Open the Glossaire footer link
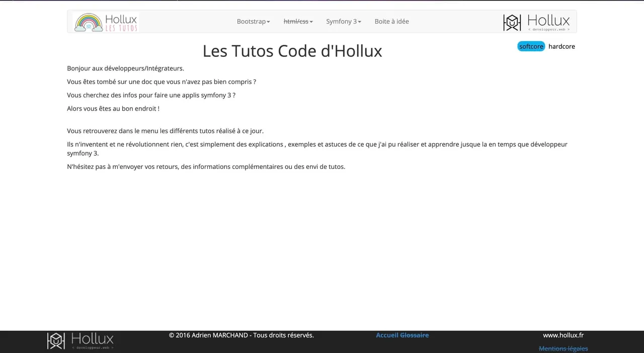This screenshot has height=353, width=644. click(415, 335)
